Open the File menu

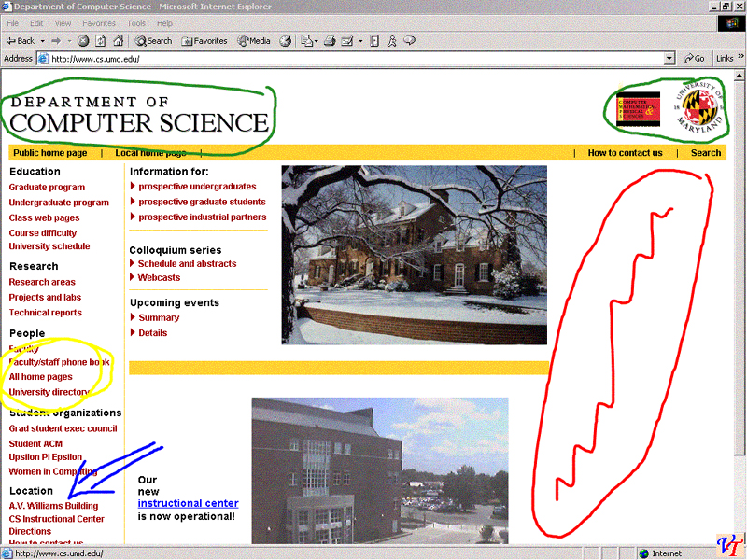(x=12, y=23)
